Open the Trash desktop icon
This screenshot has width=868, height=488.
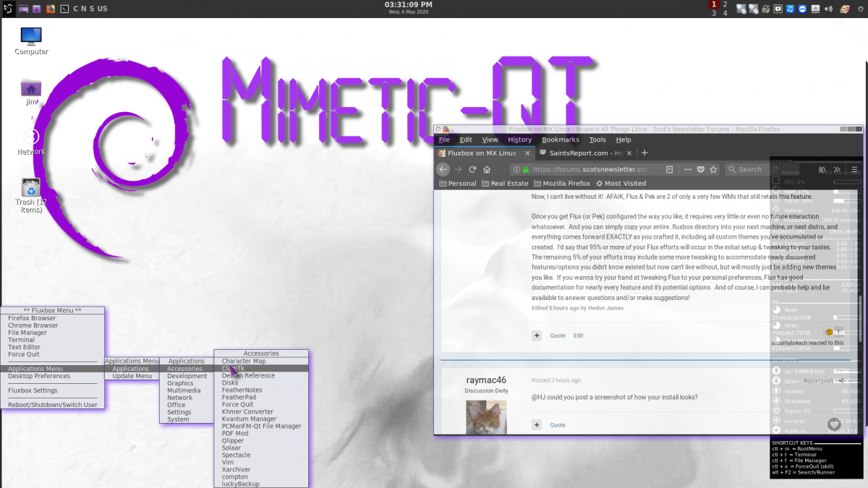click(30, 196)
